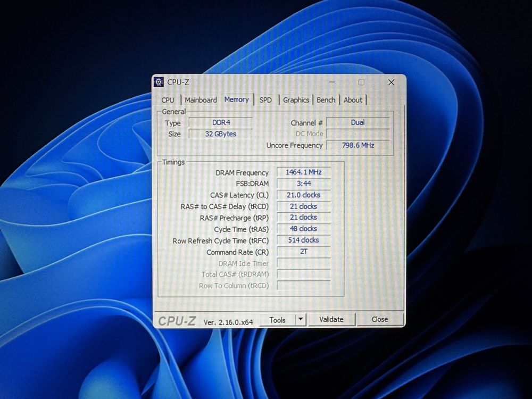This screenshot has height=399, width=532.
Task: Select the 798.6 MHz uncore frequency value
Action: tap(358, 145)
